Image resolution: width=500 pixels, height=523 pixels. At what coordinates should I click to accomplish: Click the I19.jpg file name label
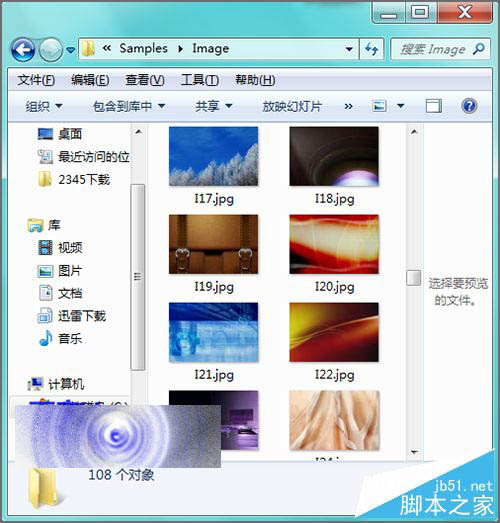tap(214, 287)
